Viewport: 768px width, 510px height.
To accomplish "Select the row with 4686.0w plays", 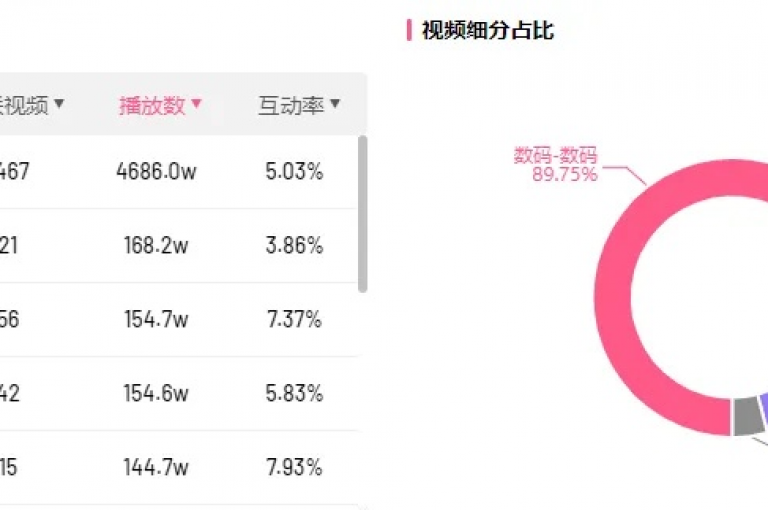I will [x=179, y=171].
